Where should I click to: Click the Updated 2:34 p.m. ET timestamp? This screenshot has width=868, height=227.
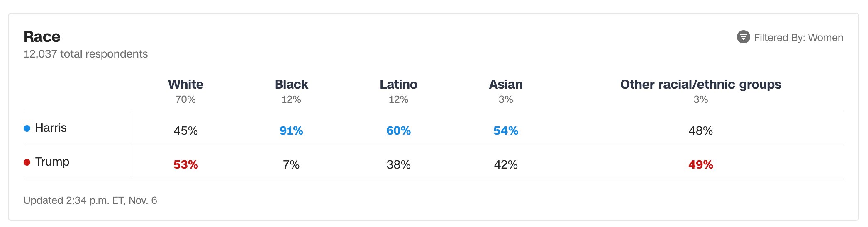click(x=90, y=200)
